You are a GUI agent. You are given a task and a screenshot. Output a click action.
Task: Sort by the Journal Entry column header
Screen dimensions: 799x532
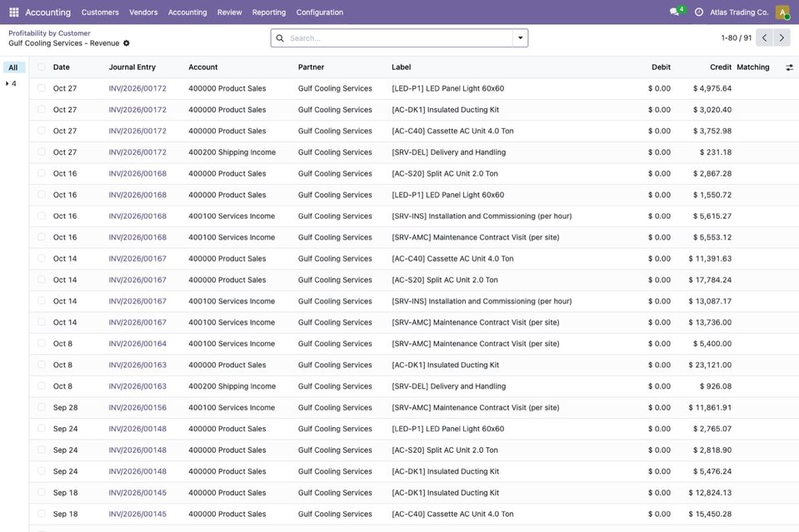[132, 67]
